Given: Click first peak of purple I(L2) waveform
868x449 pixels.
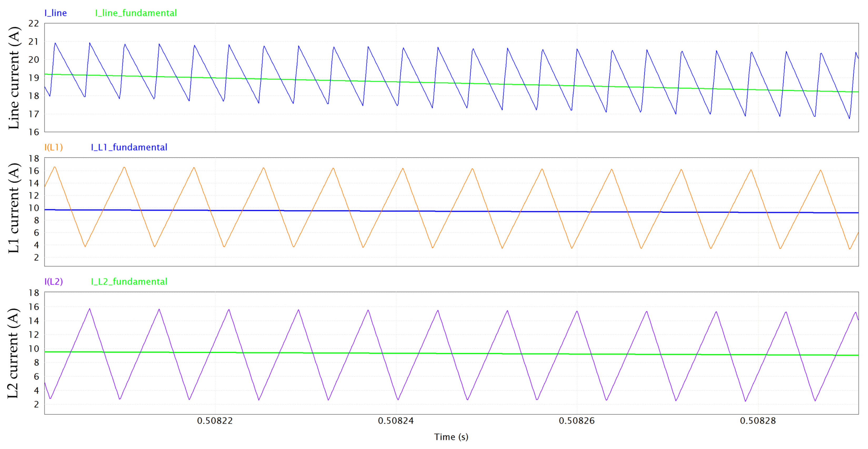Looking at the screenshot, I should click(x=90, y=309).
